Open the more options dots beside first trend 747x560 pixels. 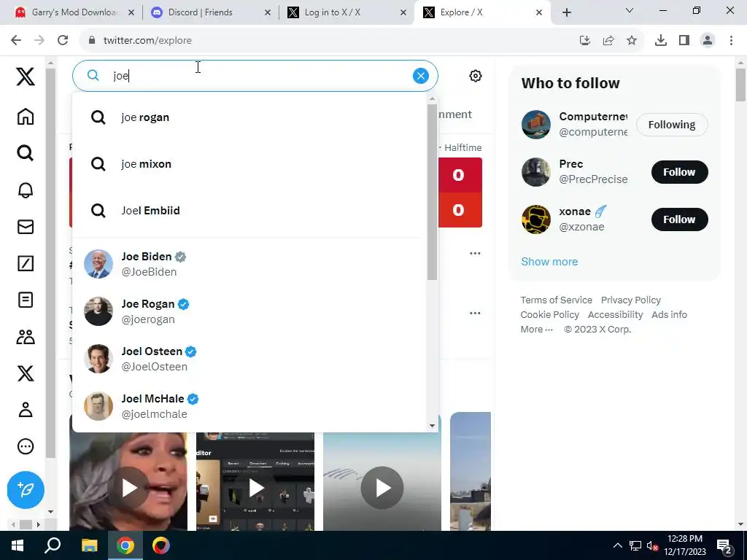475,253
